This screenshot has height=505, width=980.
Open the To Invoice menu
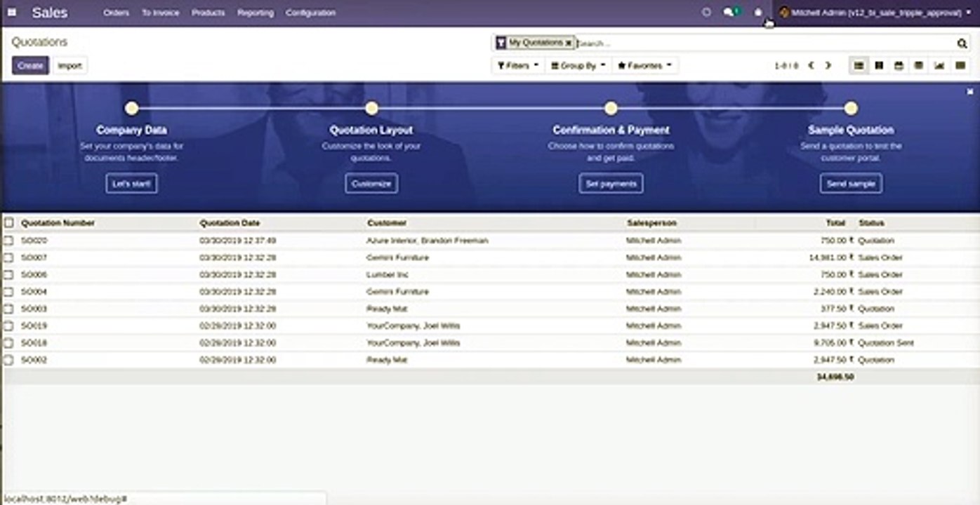[161, 13]
